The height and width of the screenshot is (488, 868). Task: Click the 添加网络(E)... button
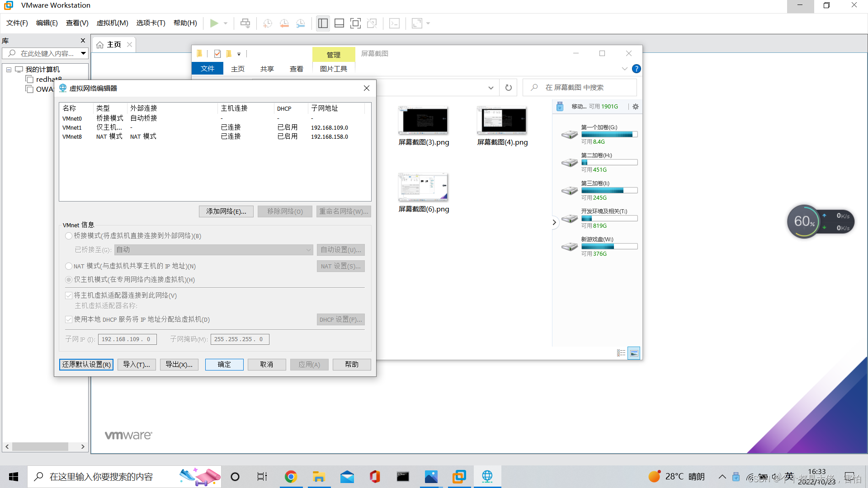tap(226, 211)
